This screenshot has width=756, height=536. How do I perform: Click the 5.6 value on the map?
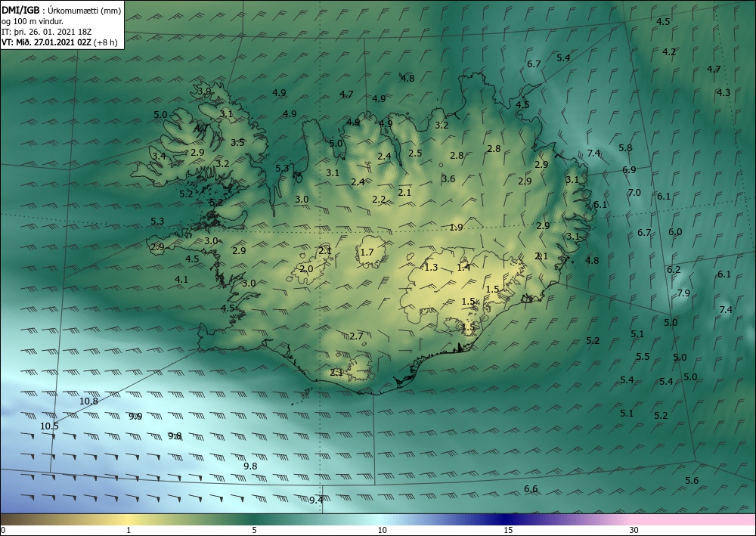click(692, 481)
